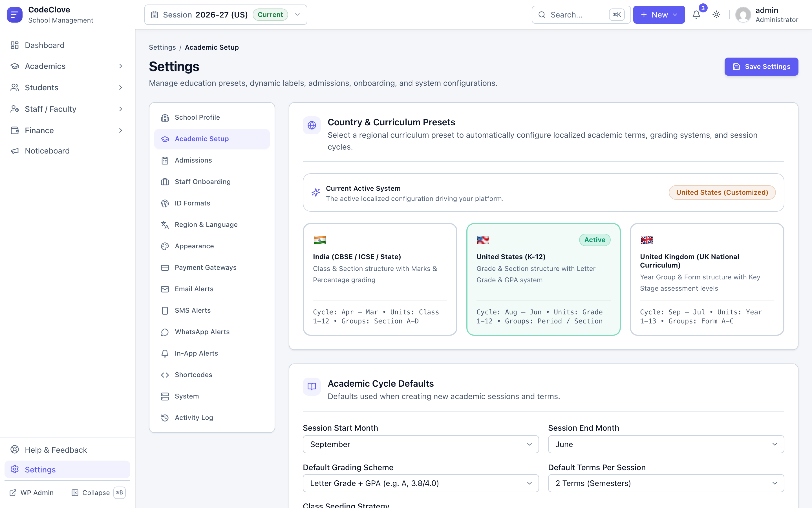Viewport: 812px width, 508px height.
Task: Toggle the light/dark theme sun icon
Action: (x=716, y=15)
